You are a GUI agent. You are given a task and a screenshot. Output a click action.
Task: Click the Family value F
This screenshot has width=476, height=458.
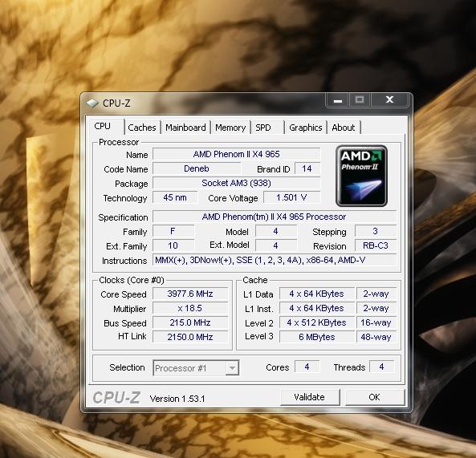[173, 231]
